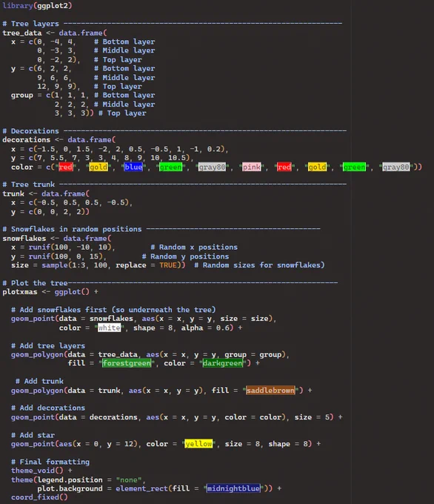Image resolution: width=434 pixels, height=504 pixels.
Task: Click the "snowflakes <- data.frame(" line
Action: tap(57, 239)
